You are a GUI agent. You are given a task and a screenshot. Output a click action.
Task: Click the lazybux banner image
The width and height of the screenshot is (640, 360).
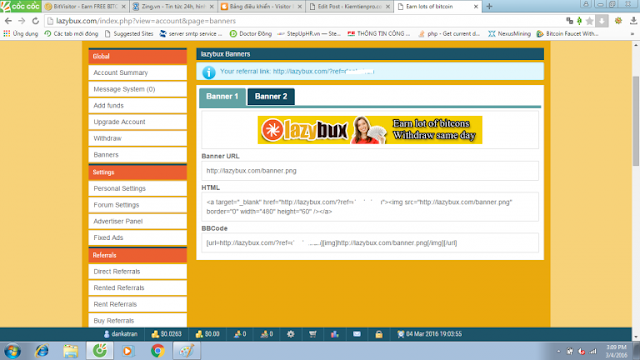coord(370,130)
